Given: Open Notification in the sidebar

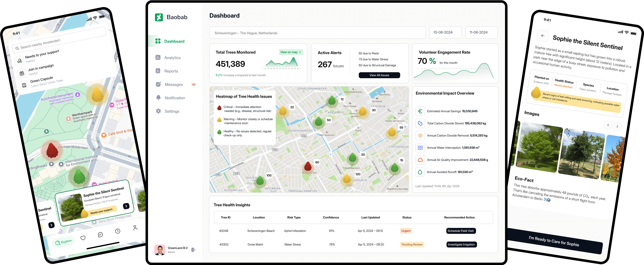Looking at the screenshot, I should [175, 98].
